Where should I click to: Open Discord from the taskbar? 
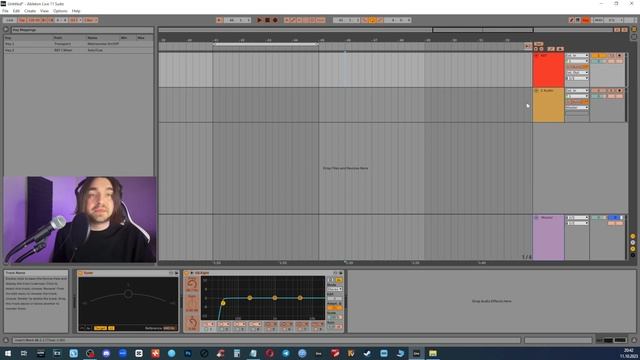coord(106,353)
